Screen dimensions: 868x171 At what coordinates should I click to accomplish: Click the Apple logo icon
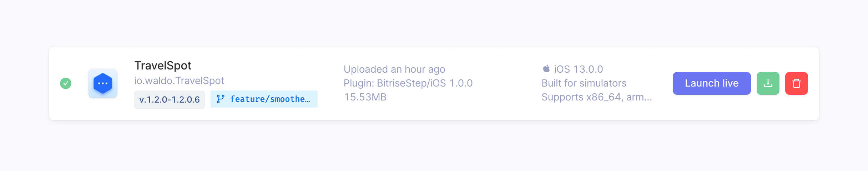(x=546, y=68)
